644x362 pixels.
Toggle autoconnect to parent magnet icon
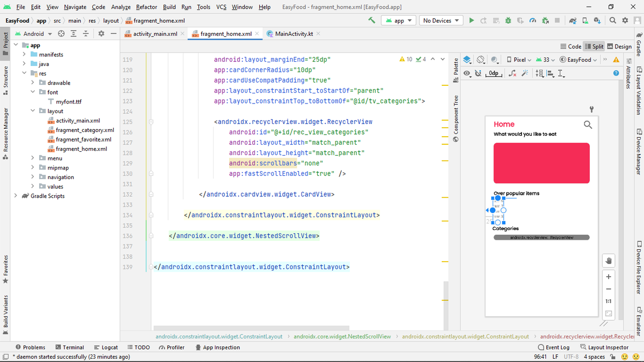pyautogui.click(x=478, y=73)
